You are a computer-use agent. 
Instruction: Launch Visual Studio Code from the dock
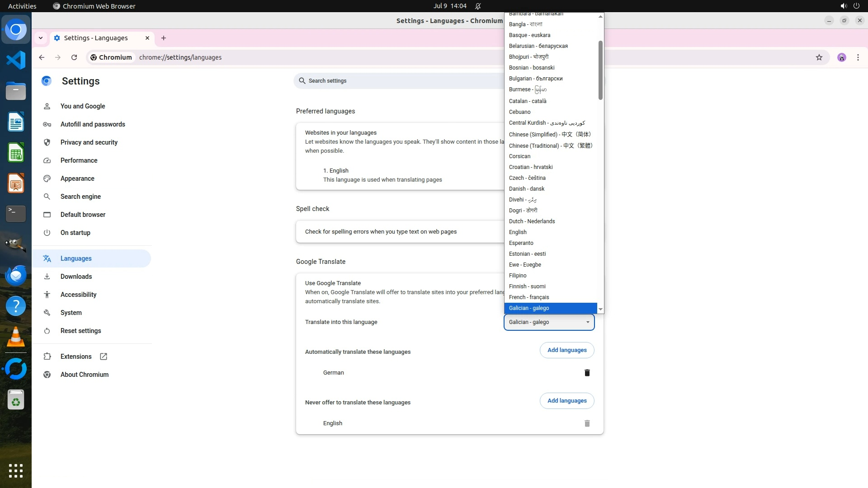click(16, 60)
